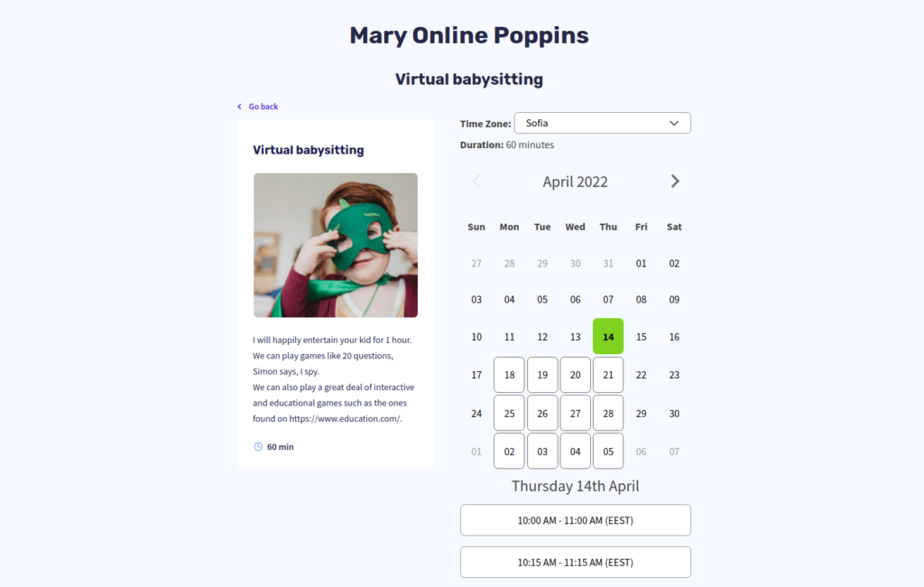Click the clock icon beside 60 min

coord(258,447)
